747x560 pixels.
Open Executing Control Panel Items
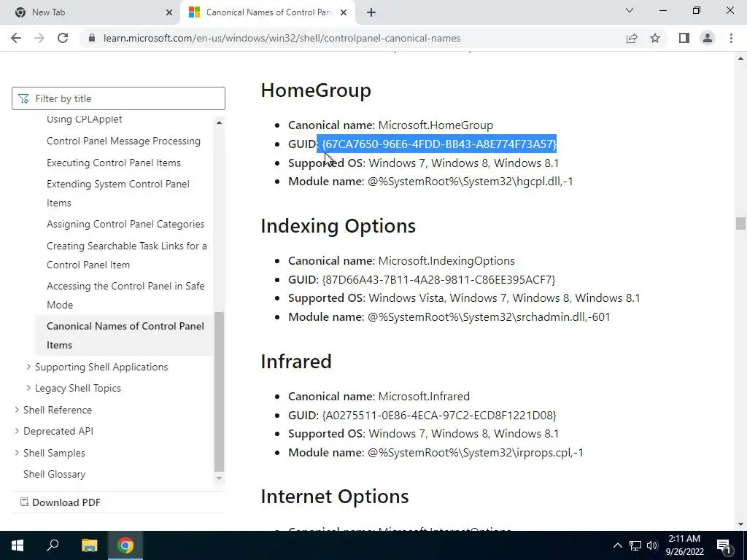113,163
